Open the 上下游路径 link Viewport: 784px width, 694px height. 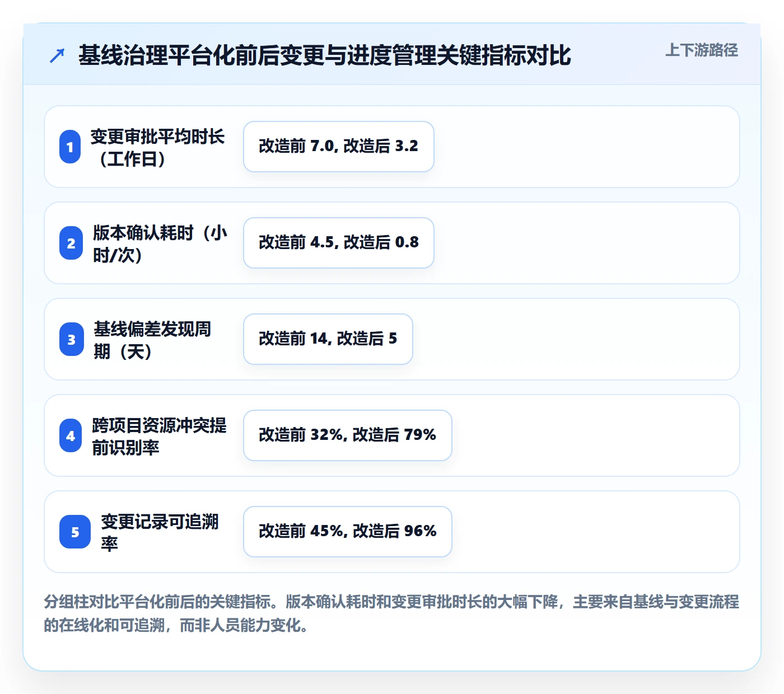coord(702,50)
